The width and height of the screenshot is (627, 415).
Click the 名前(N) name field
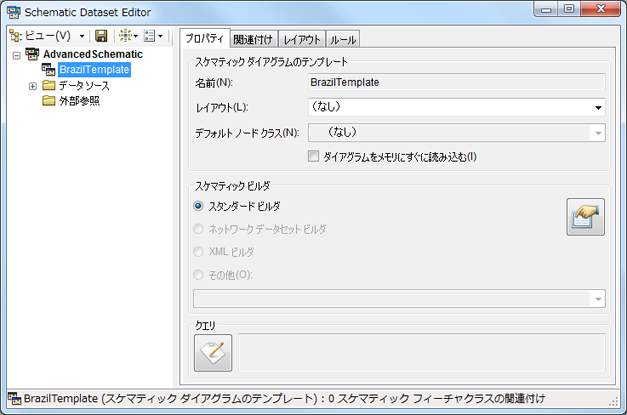(456, 82)
